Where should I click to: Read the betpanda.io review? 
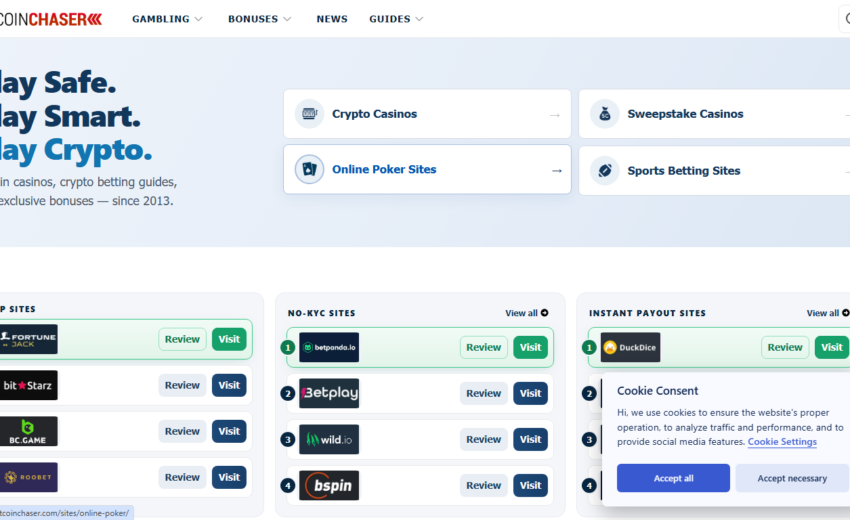[x=484, y=348]
